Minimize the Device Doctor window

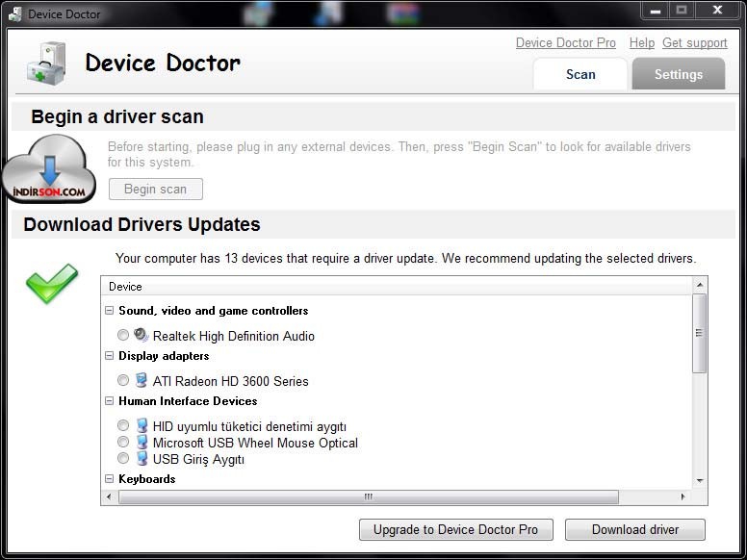[x=656, y=11]
